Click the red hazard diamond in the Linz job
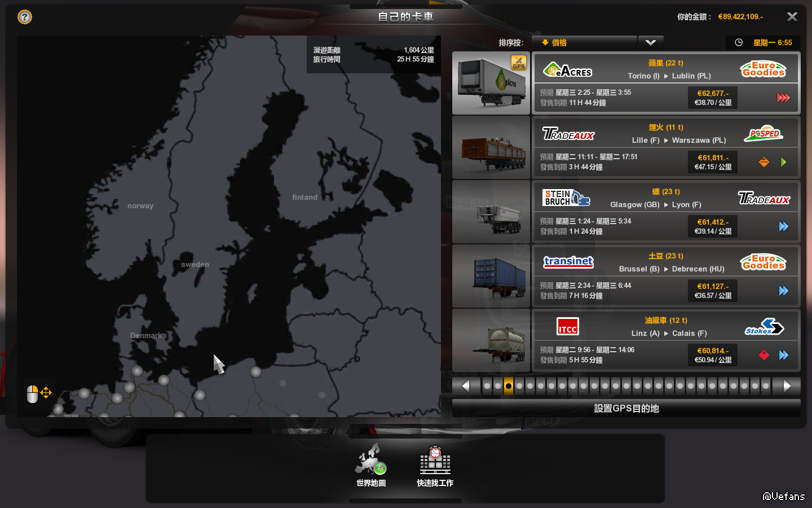Screen dimensions: 812x508 click(764, 355)
